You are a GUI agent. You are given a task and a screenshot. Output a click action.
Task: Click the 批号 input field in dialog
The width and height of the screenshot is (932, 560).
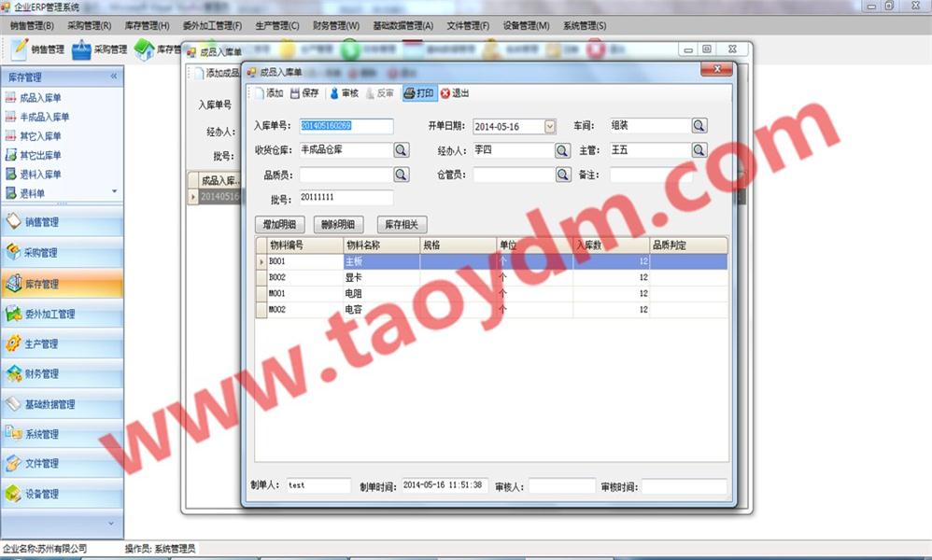[x=346, y=197]
